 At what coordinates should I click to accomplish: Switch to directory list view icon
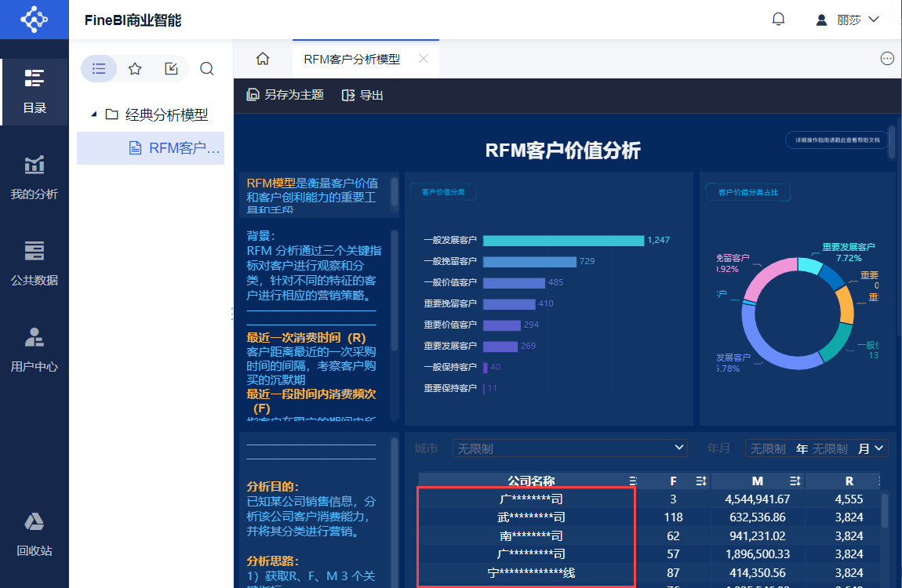(x=99, y=69)
